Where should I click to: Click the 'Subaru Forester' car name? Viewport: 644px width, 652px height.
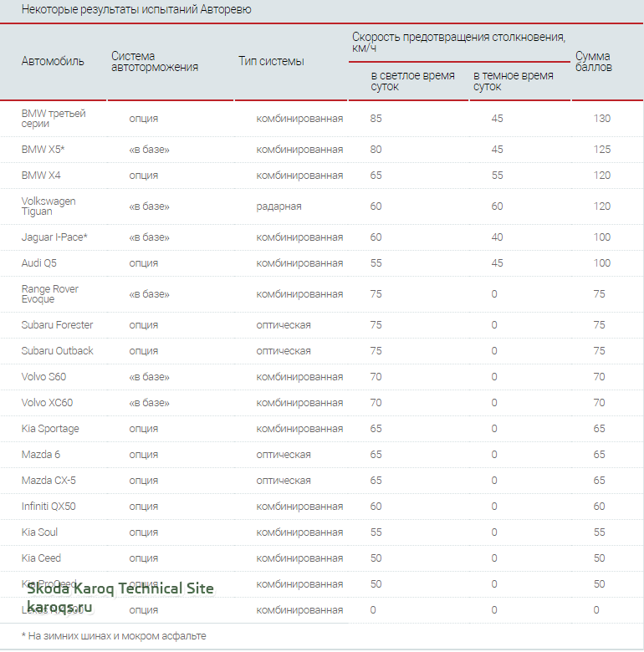click(57, 325)
